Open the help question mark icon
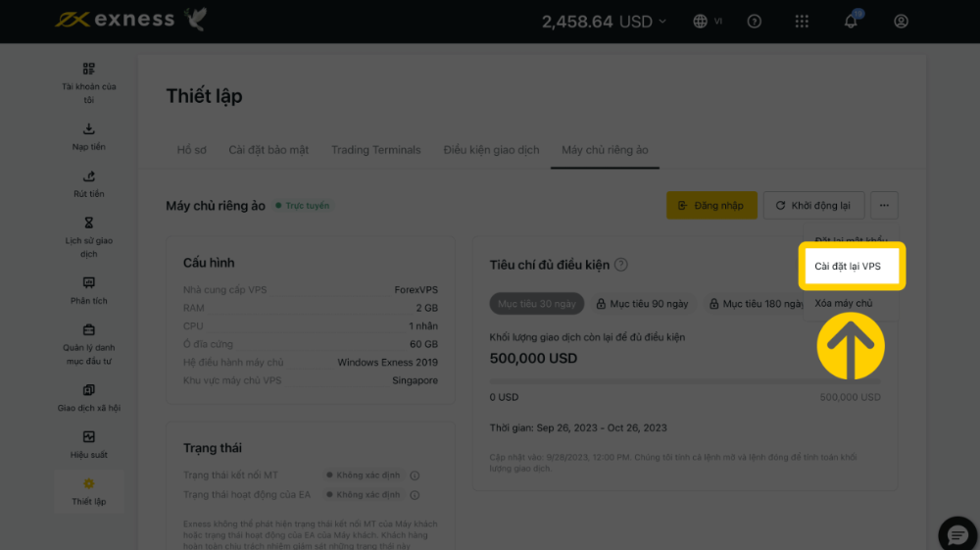Viewport: 980px width, 550px height. [755, 22]
